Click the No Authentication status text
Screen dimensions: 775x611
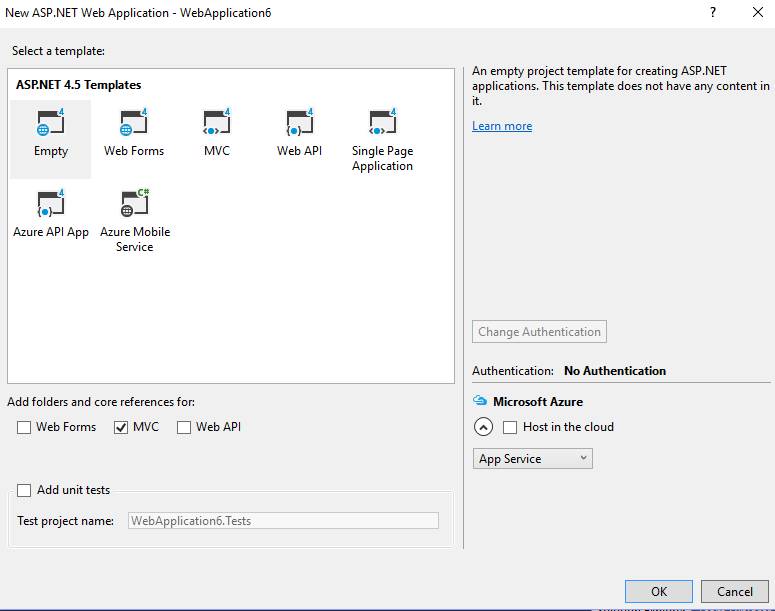(x=615, y=371)
